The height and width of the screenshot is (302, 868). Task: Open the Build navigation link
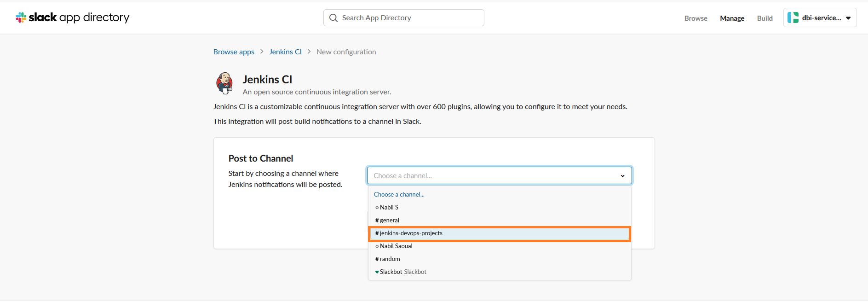click(x=765, y=18)
